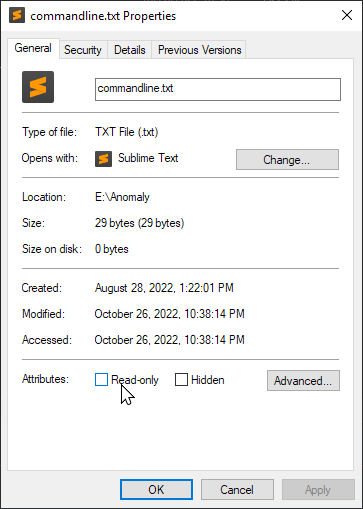Go to the Previous Versions tab
Viewport: 363px width, 509px height.
pyautogui.click(x=199, y=50)
